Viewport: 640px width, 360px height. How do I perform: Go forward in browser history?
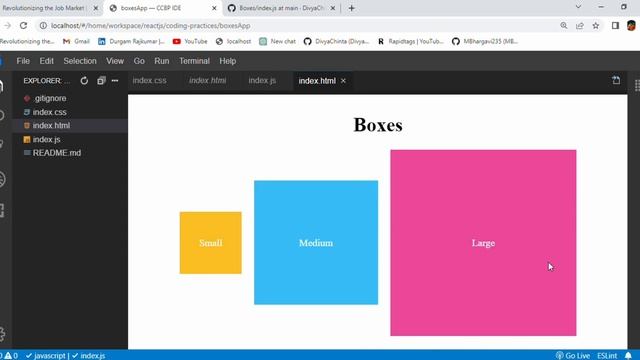[x=7, y=25]
